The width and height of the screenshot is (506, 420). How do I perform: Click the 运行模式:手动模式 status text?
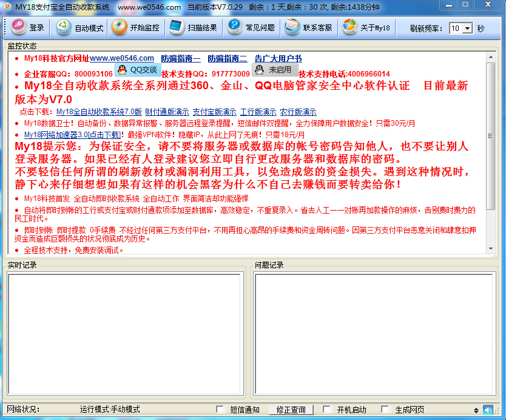pos(110,409)
